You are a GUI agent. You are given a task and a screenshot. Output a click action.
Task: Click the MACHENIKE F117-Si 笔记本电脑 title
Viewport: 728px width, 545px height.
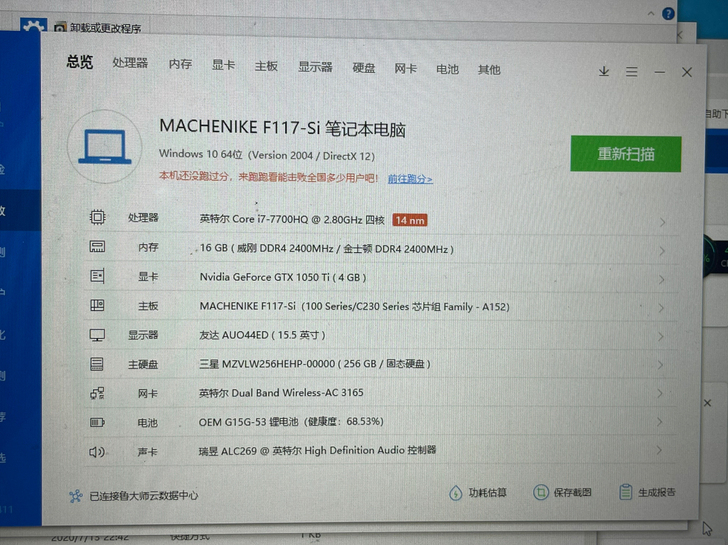282,128
